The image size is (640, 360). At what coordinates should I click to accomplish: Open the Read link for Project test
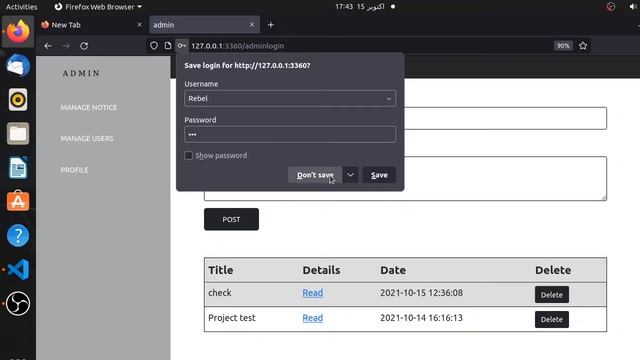click(313, 318)
